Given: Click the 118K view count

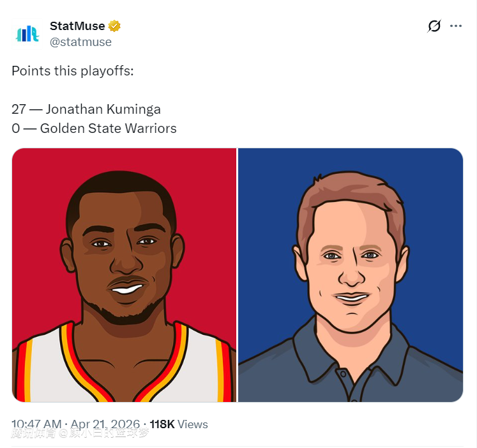Looking at the screenshot, I should pos(162,424).
